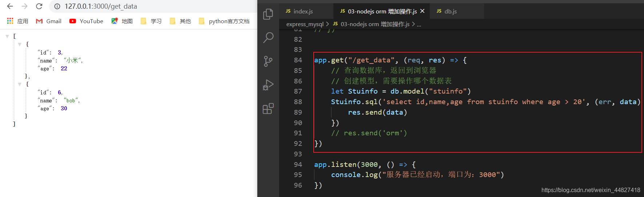644x197 pixels.
Task: Collapse the JSON object with id 3
Action: pyautogui.click(x=20, y=44)
